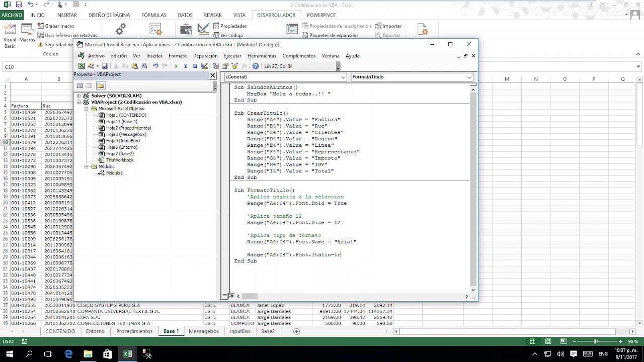Open the (General) object dropdown
Screen dimensions: 644x362
click(x=343, y=77)
